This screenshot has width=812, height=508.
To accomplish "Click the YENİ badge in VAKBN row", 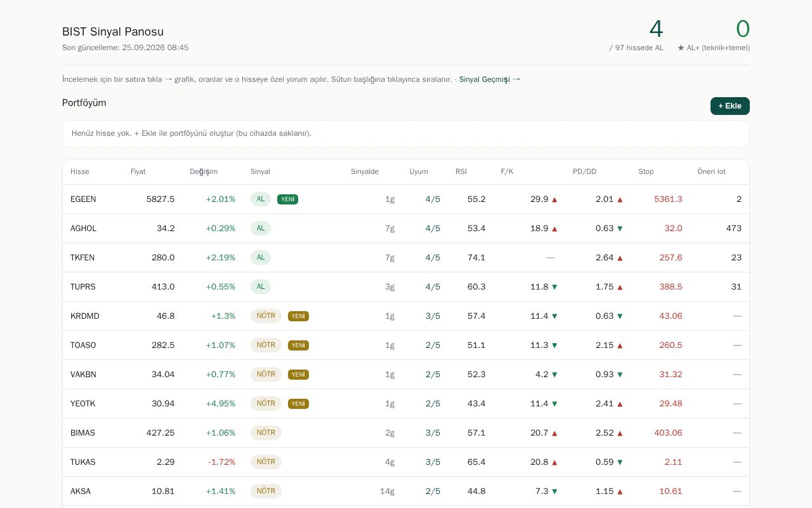I will pos(298,375).
